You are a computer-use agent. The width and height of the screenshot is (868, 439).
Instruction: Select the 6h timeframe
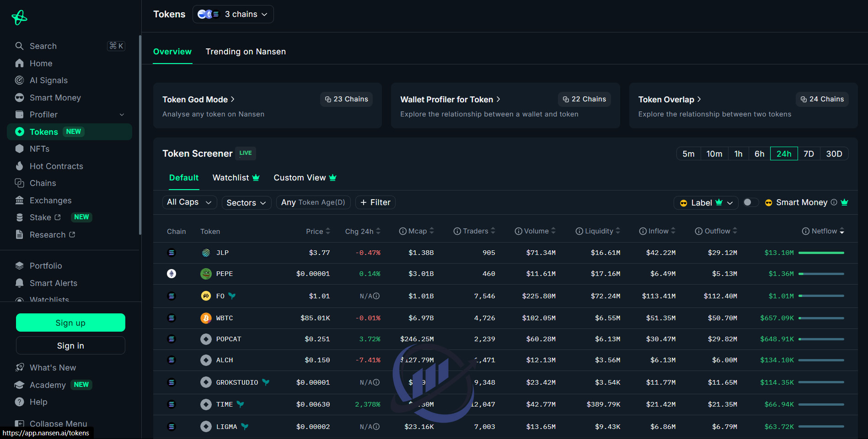(760, 153)
